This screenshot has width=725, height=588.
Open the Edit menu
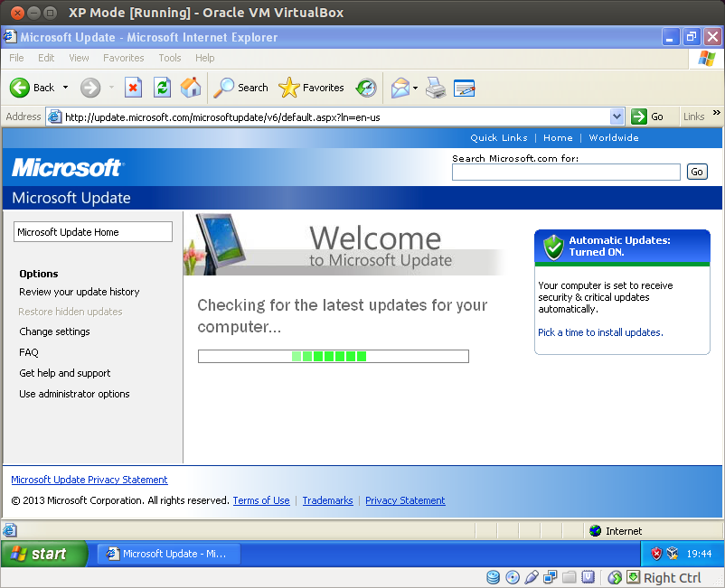46,58
